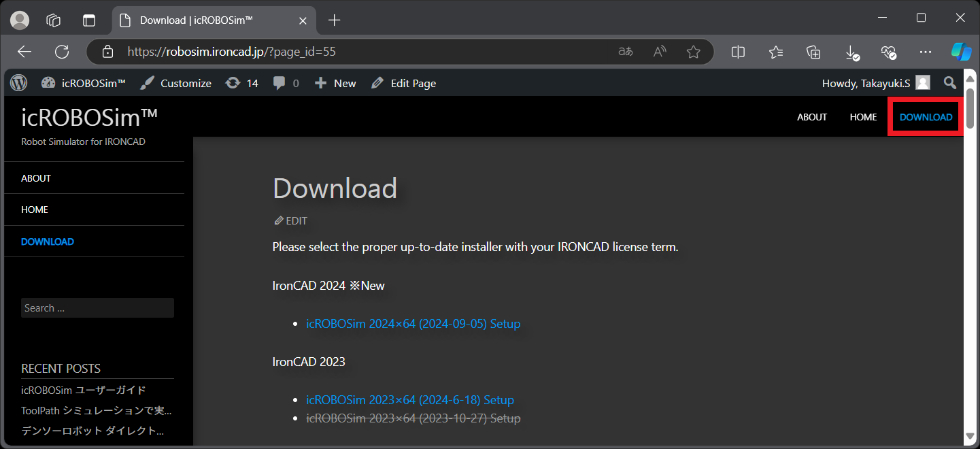
Task: Open the Copilot sidebar icon
Action: (x=960, y=52)
